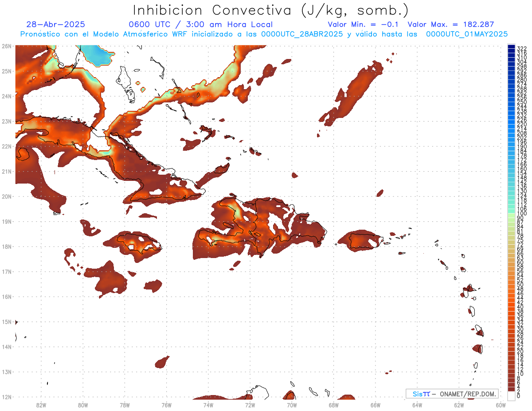Click the color bar value 118
Viewport: 532px width, 411px height.
522,200
